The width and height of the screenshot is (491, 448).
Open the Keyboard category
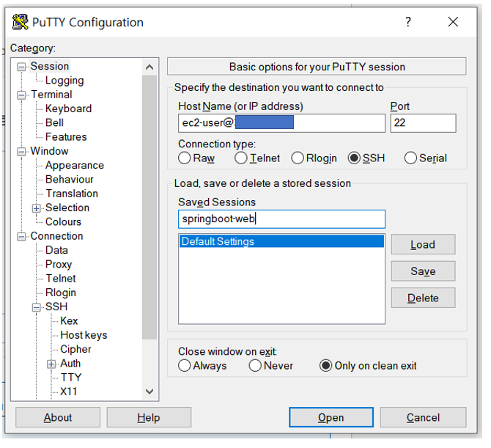pyautogui.click(x=68, y=109)
